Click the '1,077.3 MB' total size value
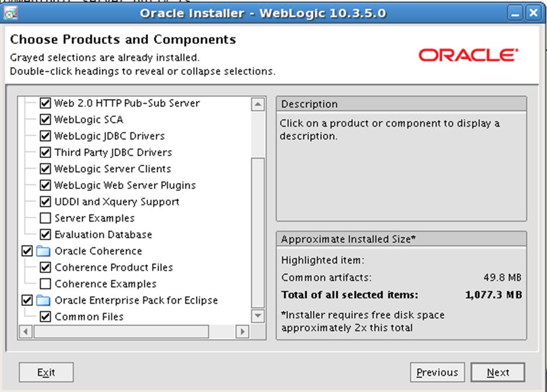This screenshot has height=392, width=547. (494, 295)
